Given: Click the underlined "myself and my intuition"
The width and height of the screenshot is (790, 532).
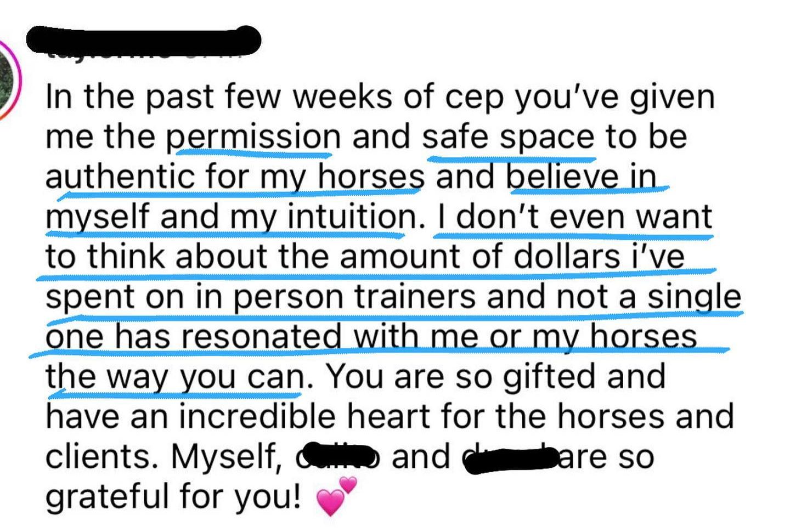Looking at the screenshot, I should click(x=231, y=217).
